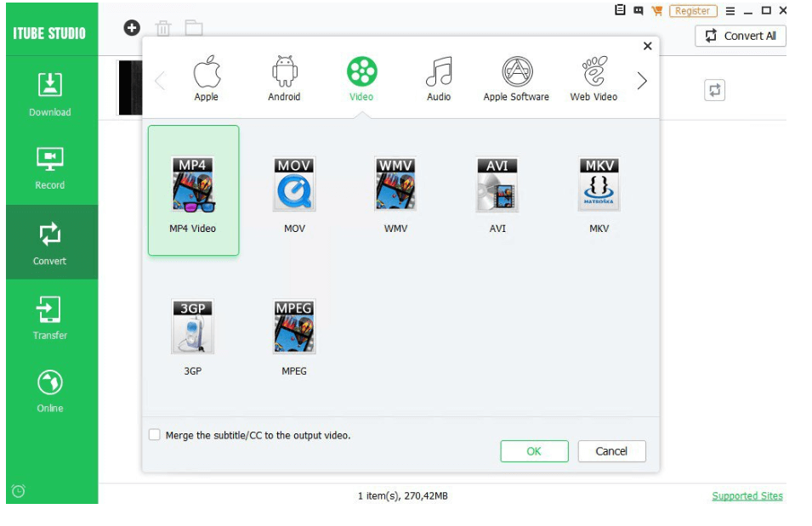Open the Online section in sidebar

[49, 390]
